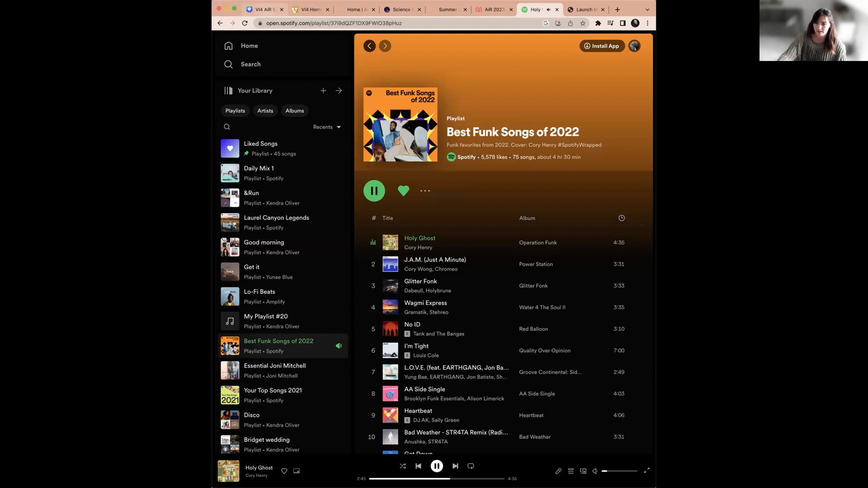The image size is (868, 488).
Task: Open Chrome extensions puzzle icon
Action: pyautogui.click(x=598, y=23)
